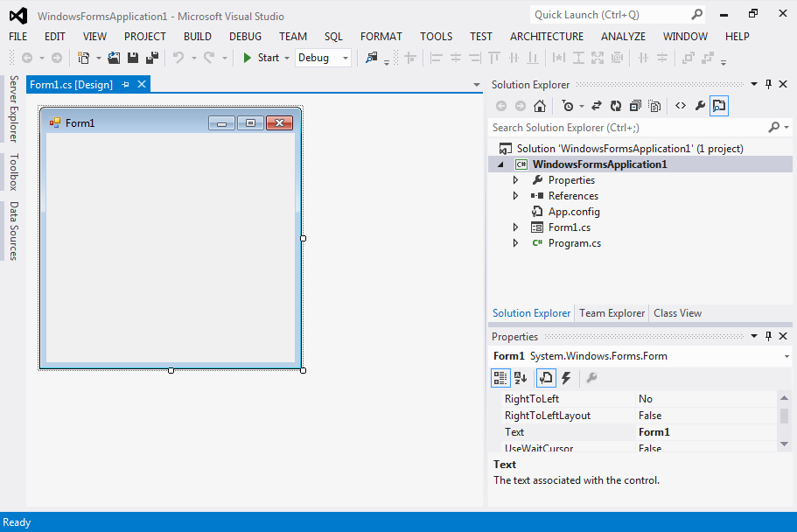Click the Align Lefts layout icon
This screenshot has height=532, width=797.
click(x=436, y=58)
